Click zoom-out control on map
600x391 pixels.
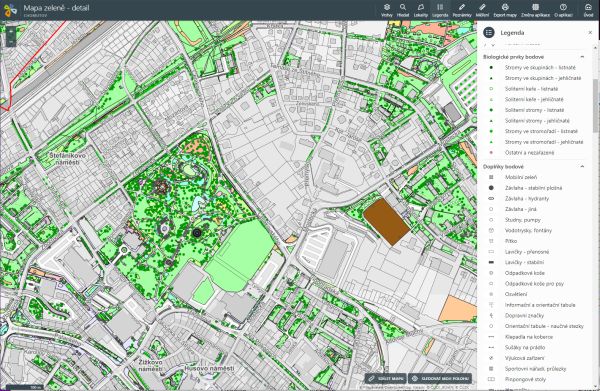(11, 41)
